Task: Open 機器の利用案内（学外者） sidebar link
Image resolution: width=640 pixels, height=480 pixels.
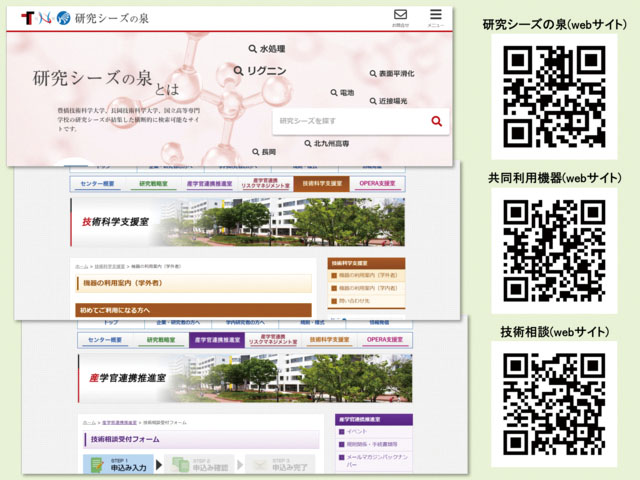Action: (367, 276)
